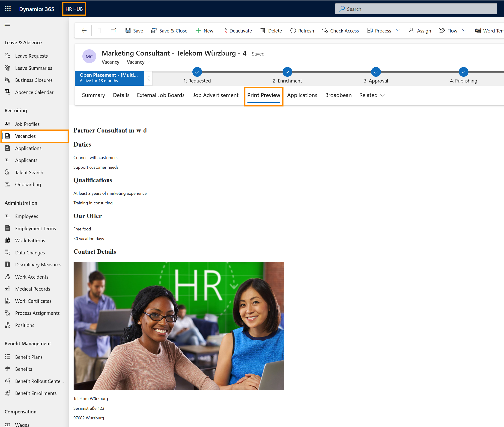The image size is (504, 427).
Task: Open the app launcher waffle icon
Action: pyautogui.click(x=8, y=9)
